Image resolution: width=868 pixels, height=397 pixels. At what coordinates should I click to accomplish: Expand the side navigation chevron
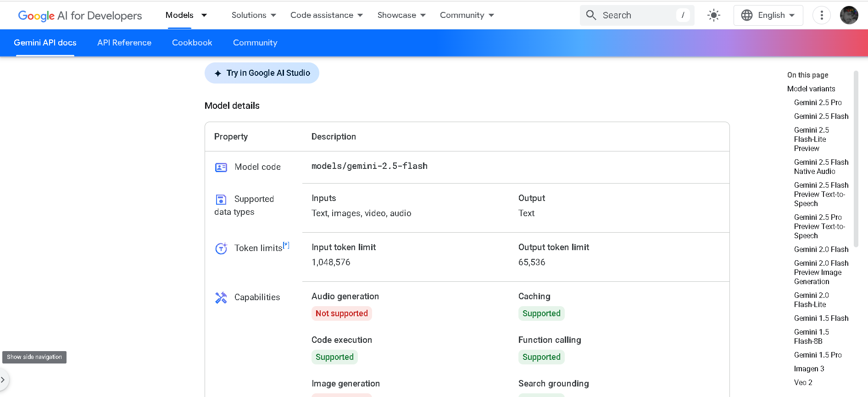tap(3, 380)
